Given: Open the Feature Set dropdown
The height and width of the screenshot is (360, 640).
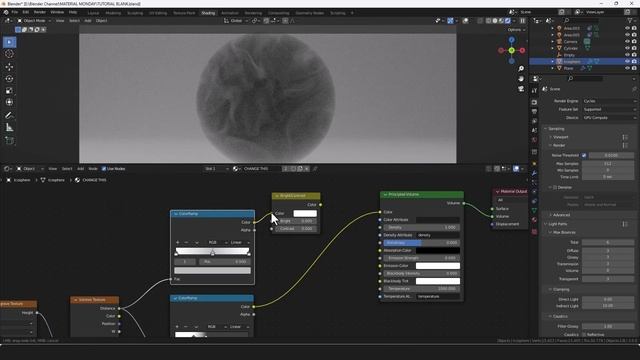Looking at the screenshot, I should coord(609,109).
